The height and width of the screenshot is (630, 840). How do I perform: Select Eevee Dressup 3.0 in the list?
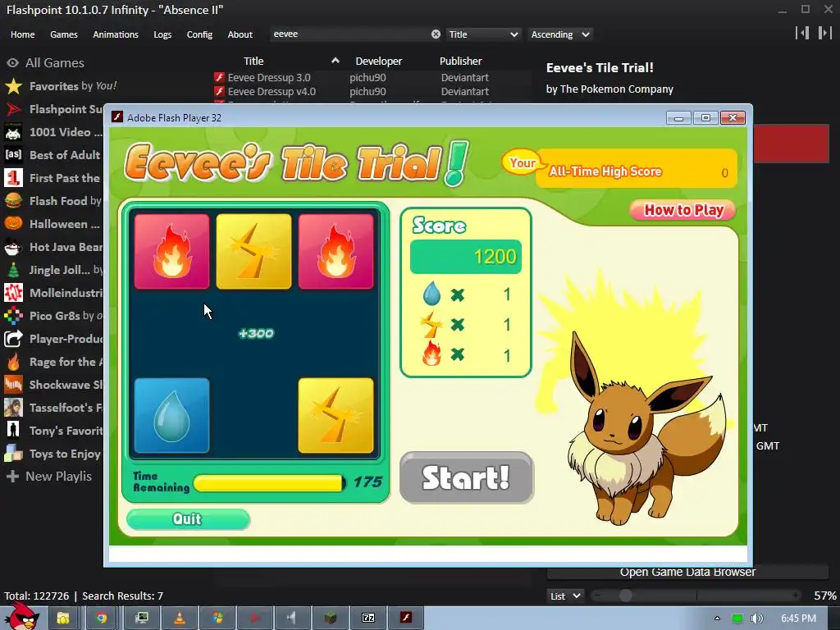point(371,78)
